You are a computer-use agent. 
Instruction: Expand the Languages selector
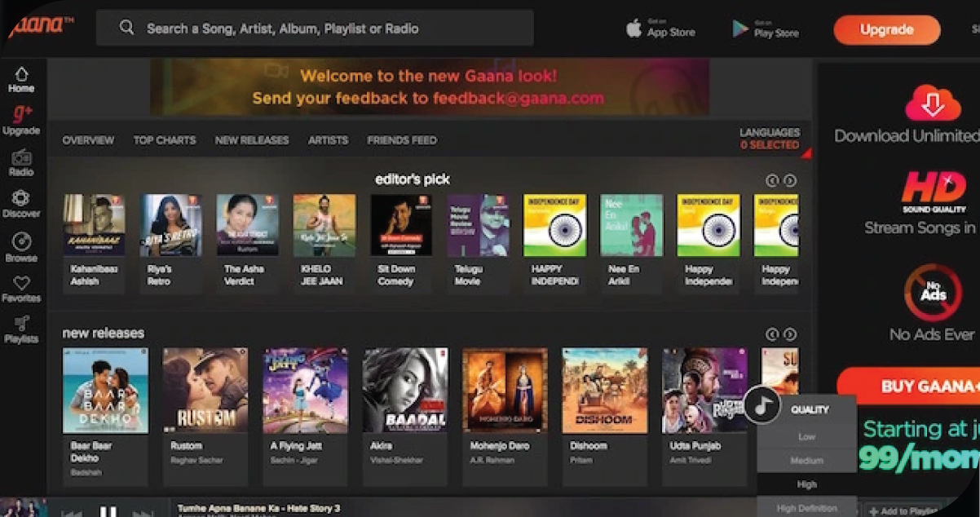[770, 139]
